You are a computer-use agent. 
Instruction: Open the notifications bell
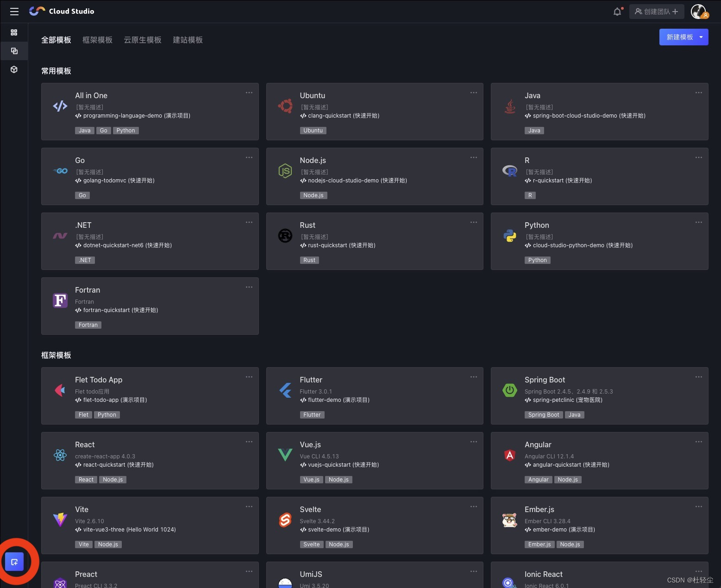pos(617,12)
